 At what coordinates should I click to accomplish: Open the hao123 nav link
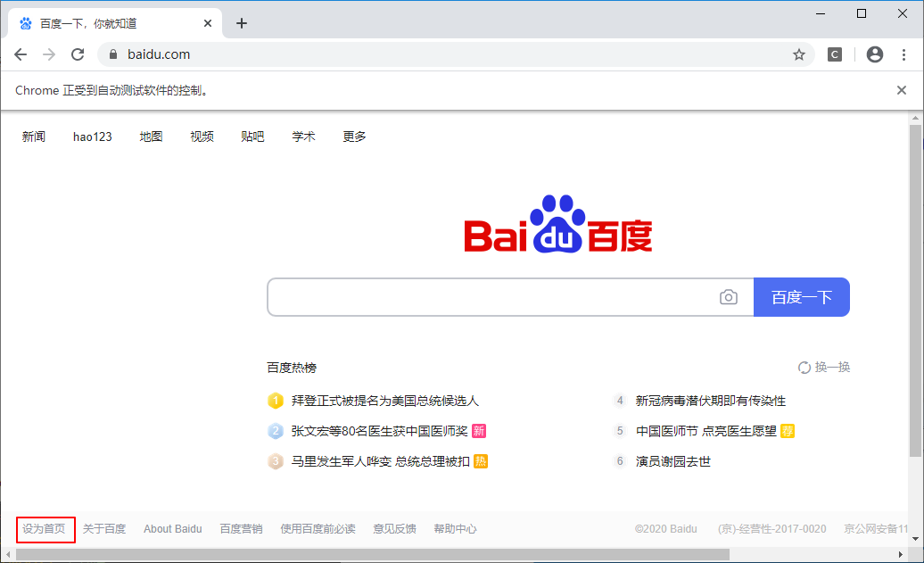tap(93, 137)
